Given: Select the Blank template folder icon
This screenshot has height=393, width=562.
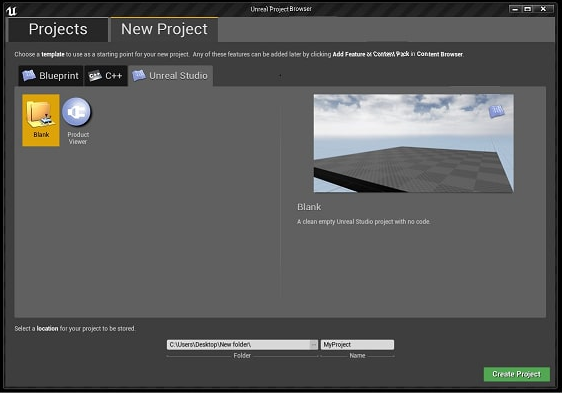Looking at the screenshot, I should [41, 114].
